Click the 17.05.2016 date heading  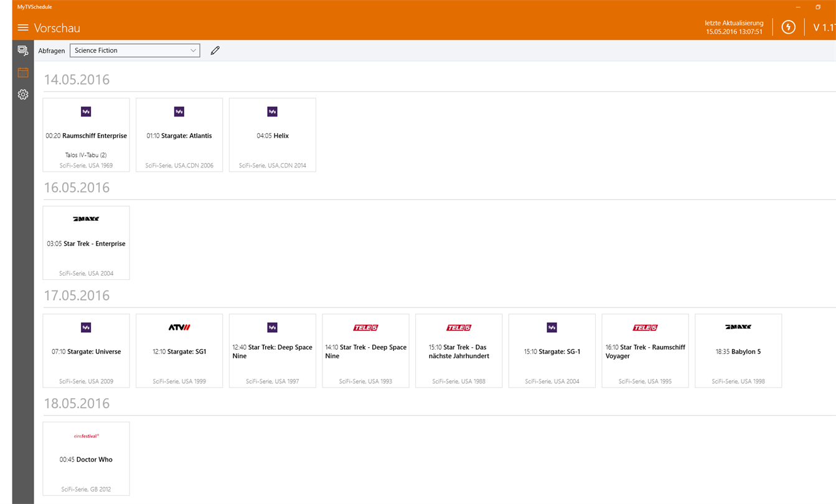[77, 296]
